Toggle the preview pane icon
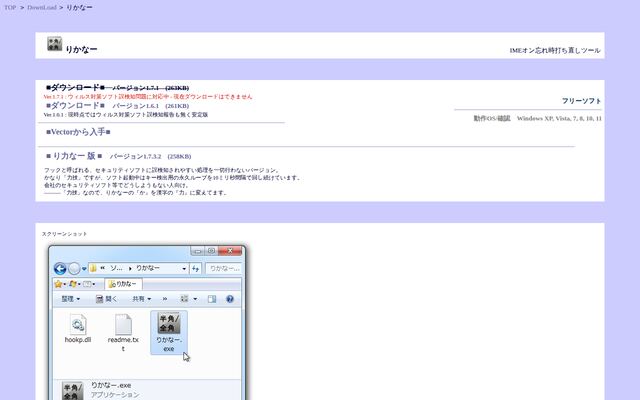The width and height of the screenshot is (640, 400). click(x=212, y=299)
